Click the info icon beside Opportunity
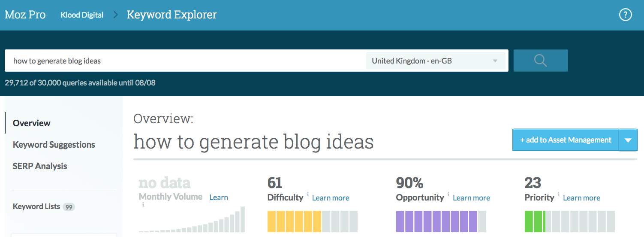The height and width of the screenshot is (237, 644). click(448, 194)
